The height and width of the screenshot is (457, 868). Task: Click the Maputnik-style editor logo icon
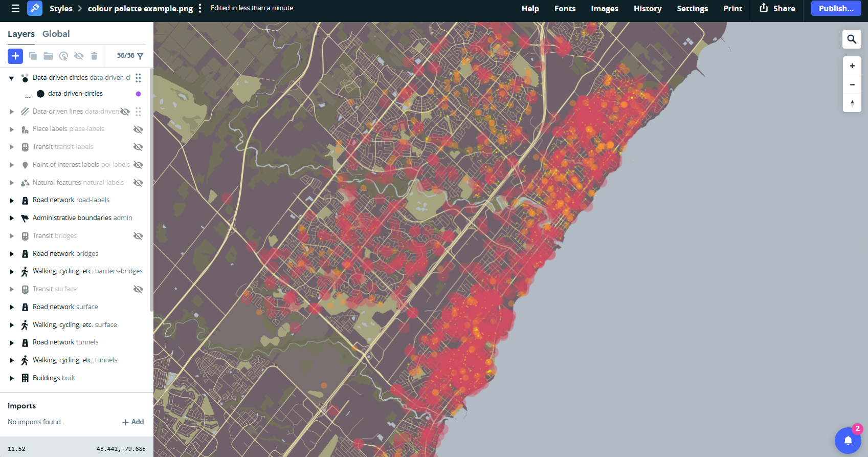tap(35, 8)
